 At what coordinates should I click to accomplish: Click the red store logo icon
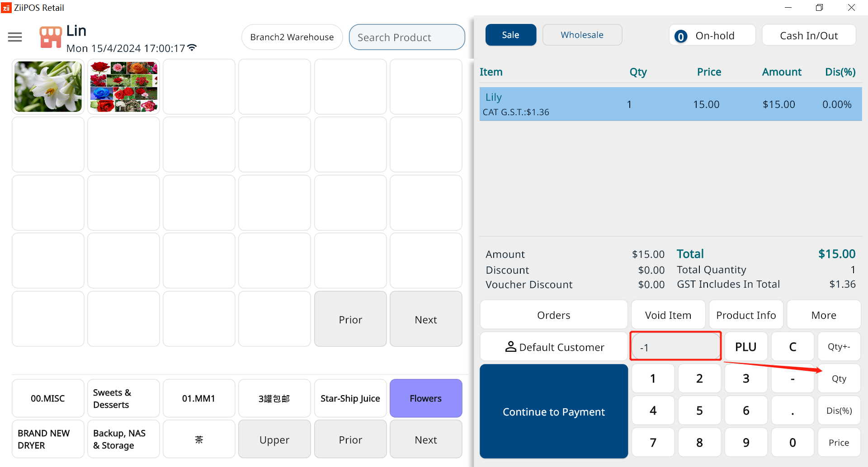[50, 37]
